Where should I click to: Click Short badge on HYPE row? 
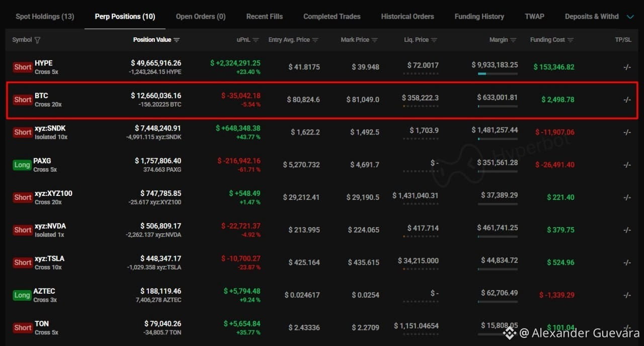click(x=23, y=67)
